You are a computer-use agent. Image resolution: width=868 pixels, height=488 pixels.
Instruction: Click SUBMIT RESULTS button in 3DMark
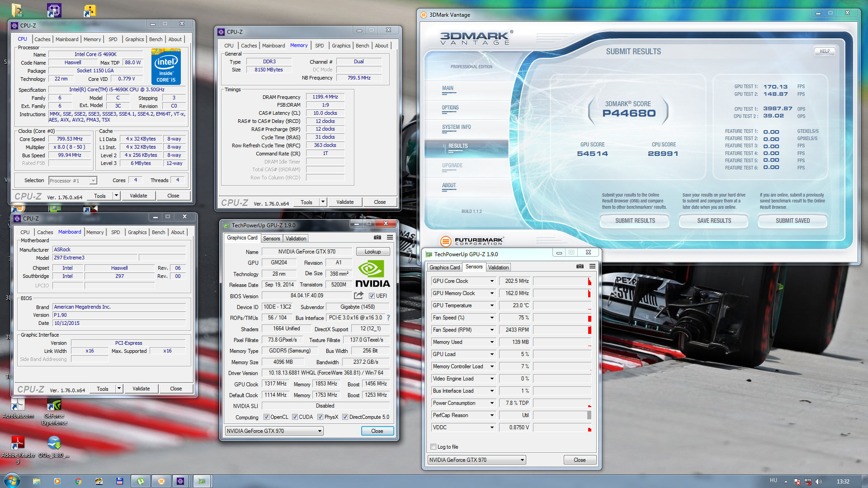[635, 221]
